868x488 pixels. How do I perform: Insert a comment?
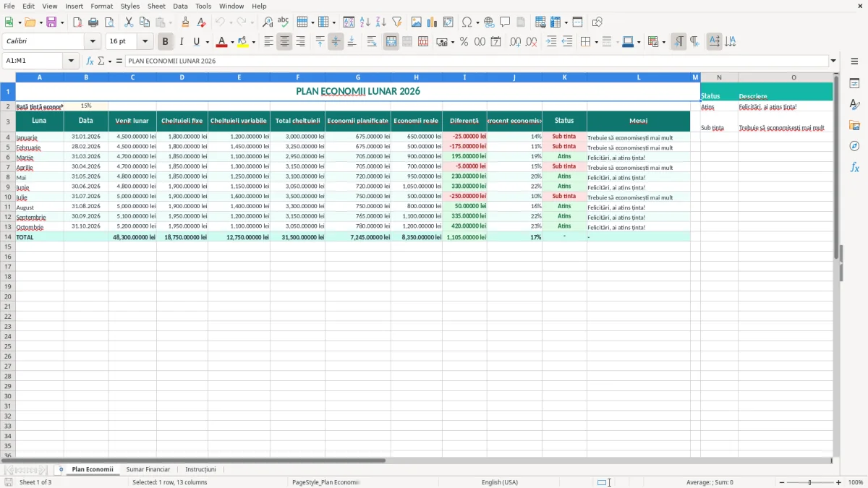505,22
